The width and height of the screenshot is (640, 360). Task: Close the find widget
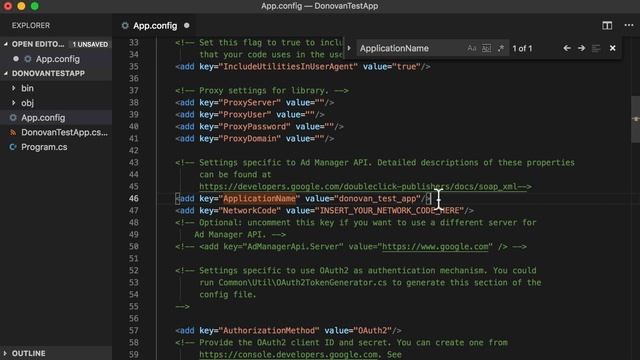pyautogui.click(x=613, y=48)
